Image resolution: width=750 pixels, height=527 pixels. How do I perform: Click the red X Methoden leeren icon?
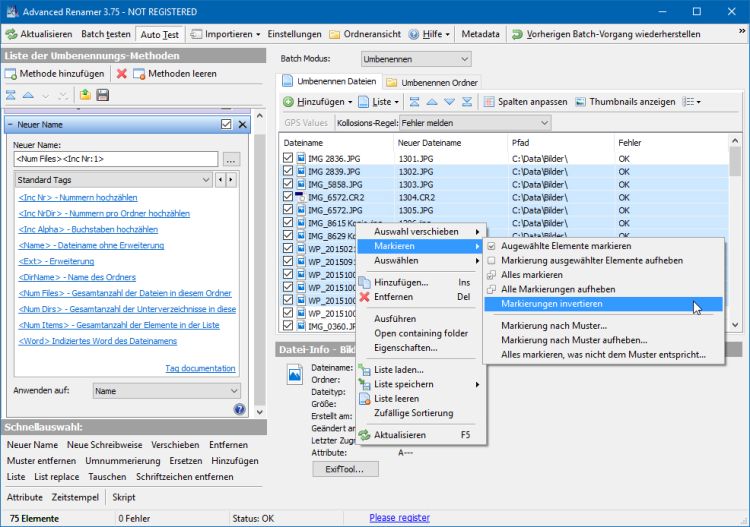(x=122, y=74)
